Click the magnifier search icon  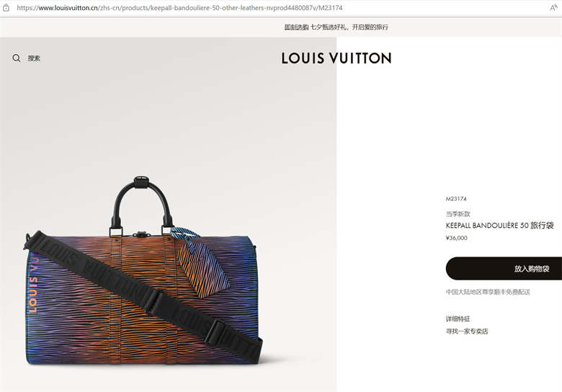[x=16, y=58]
